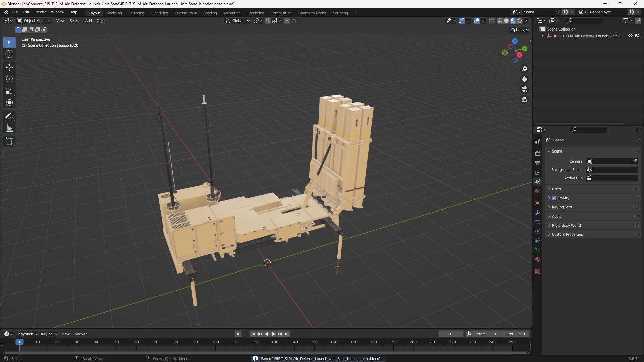The image size is (644, 362).
Task: Expand the IRIS_T_SLM collection tree
Action: pos(543,36)
